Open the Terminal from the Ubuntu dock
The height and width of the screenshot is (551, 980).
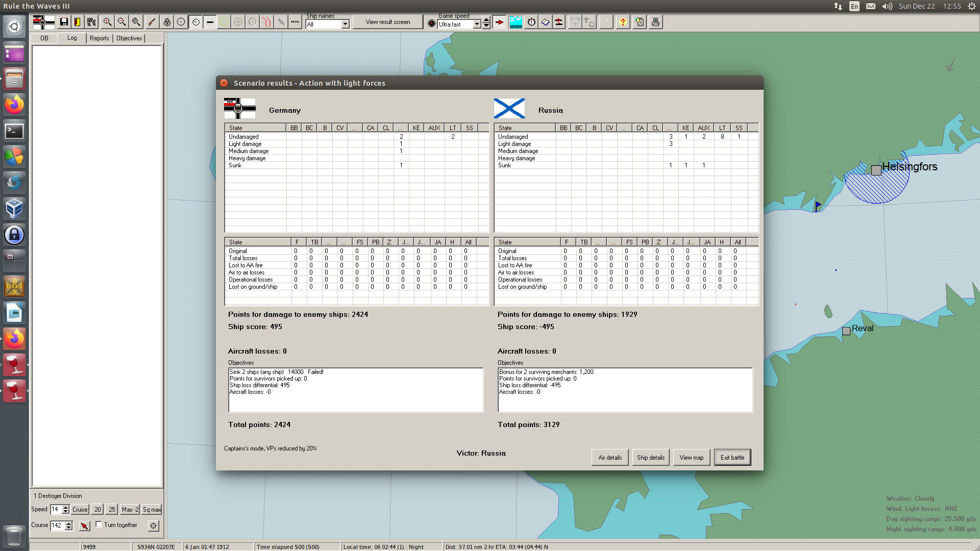[x=14, y=131]
